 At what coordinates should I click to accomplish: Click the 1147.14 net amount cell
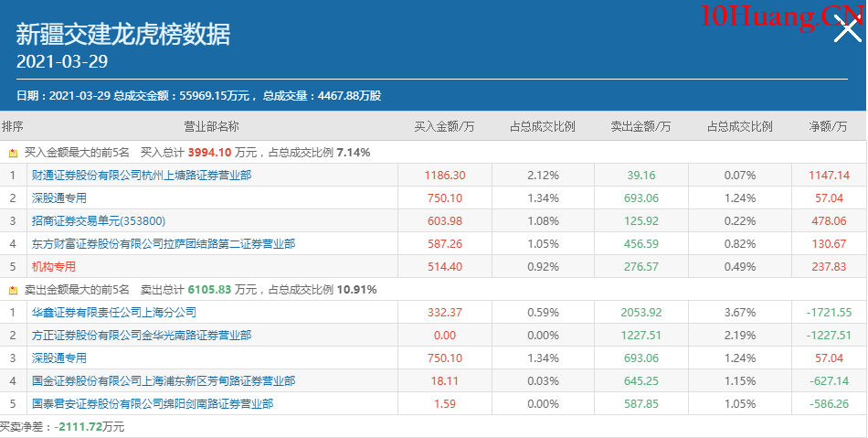[x=829, y=176]
